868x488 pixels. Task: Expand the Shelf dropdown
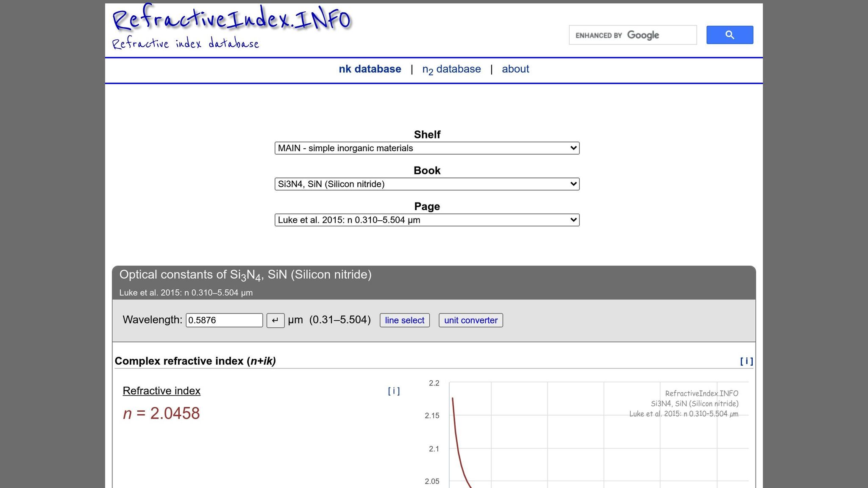(x=427, y=148)
